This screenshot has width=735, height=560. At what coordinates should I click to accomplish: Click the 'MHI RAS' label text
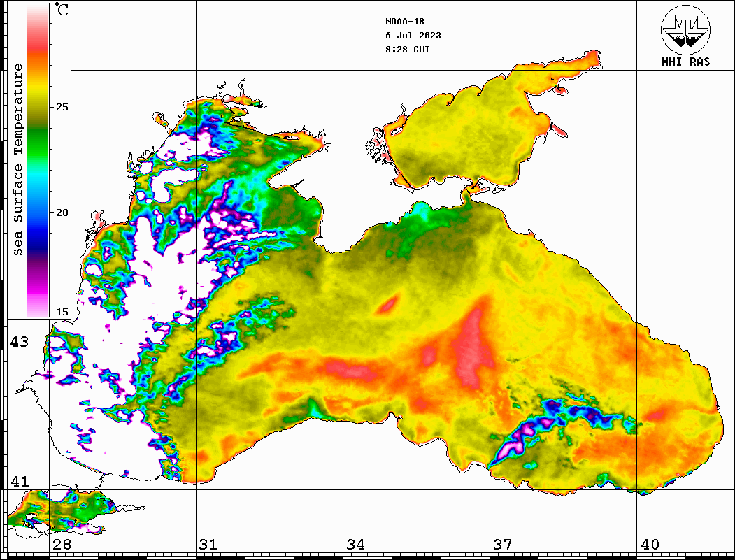pos(685,62)
